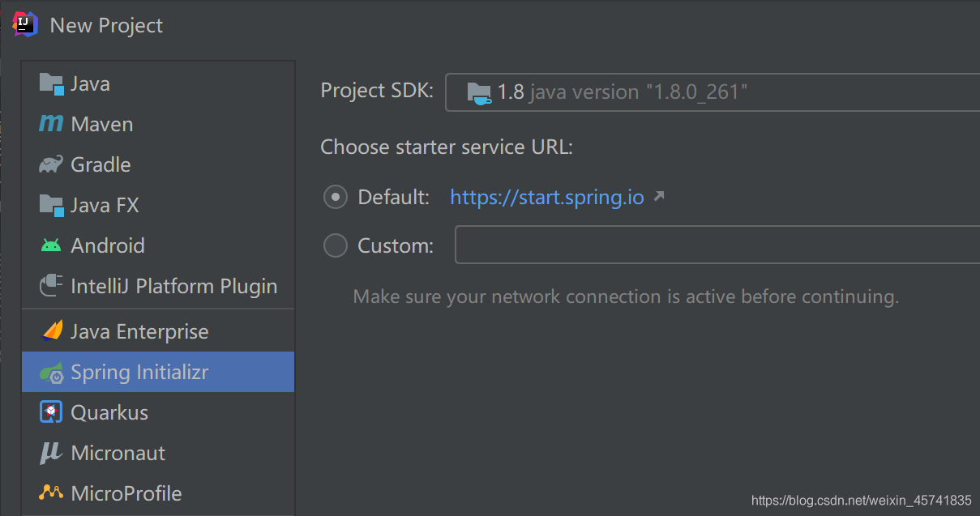Click the Quarkus logo icon
This screenshot has height=516, width=980.
pyautogui.click(x=51, y=412)
